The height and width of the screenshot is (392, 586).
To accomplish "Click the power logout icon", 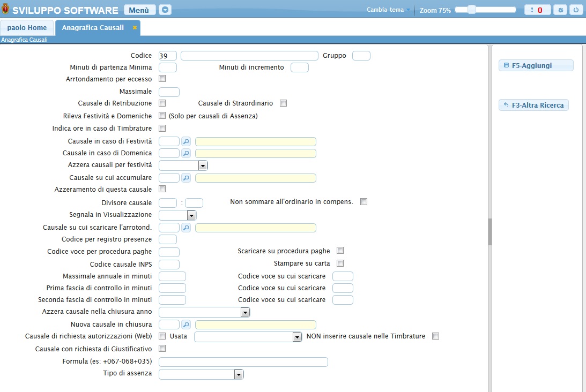I will coord(576,10).
